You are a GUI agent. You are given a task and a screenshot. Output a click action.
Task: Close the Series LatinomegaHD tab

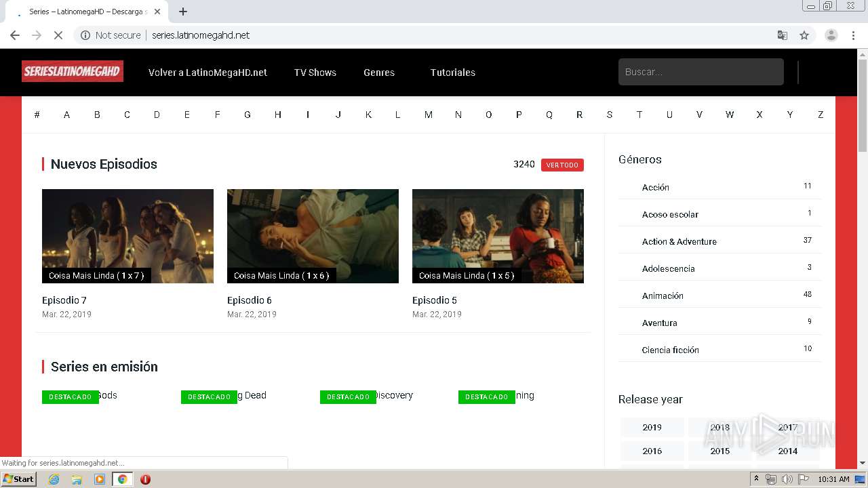click(157, 12)
